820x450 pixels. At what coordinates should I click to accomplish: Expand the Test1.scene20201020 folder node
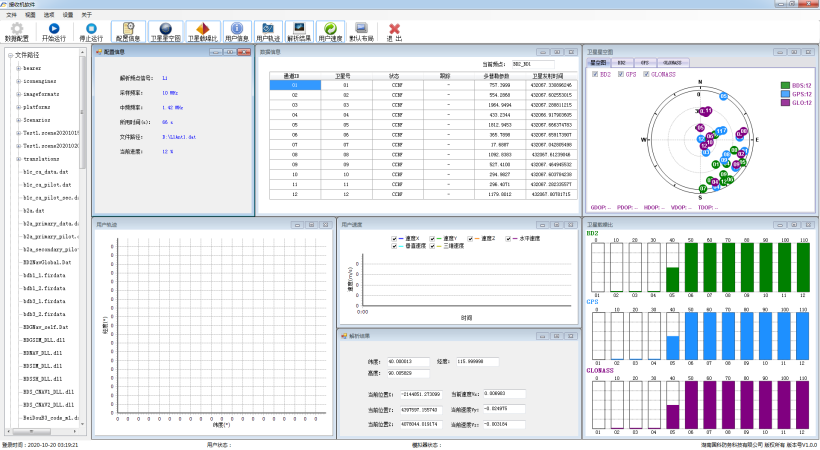point(18,146)
